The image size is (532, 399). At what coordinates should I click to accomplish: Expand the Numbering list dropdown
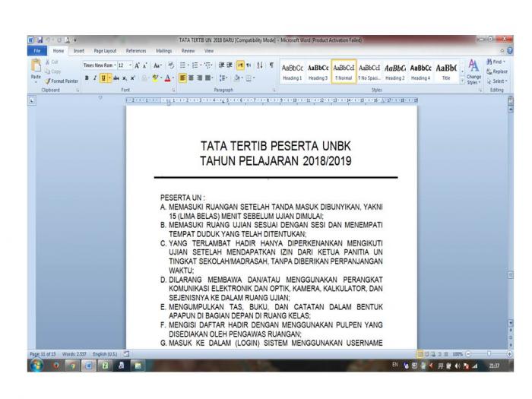coord(201,65)
